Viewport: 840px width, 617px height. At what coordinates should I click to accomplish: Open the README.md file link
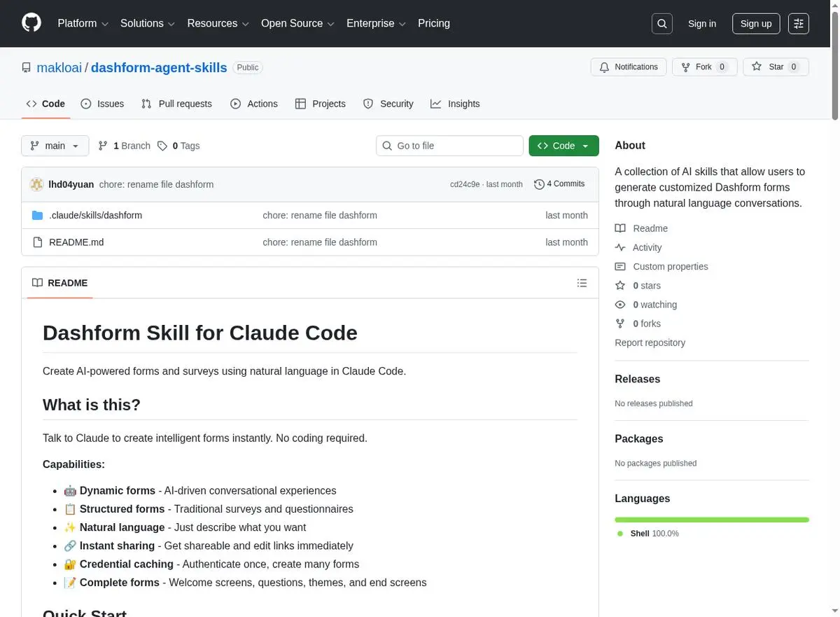click(x=76, y=242)
